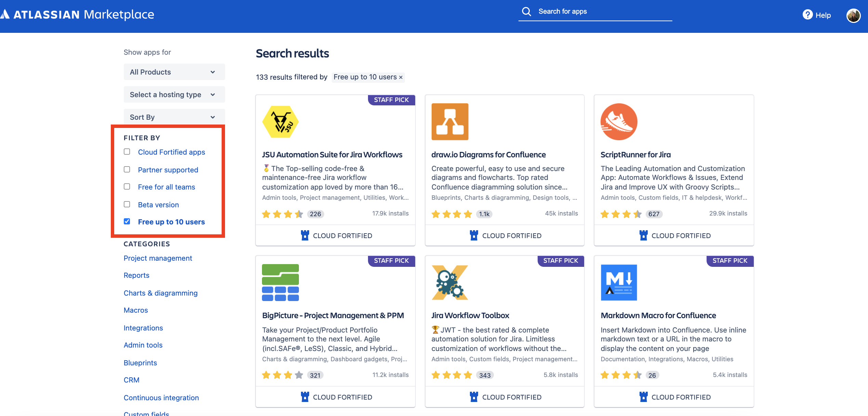Click the 343 review count on Jira Workflow Toolbox
The image size is (868, 416).
tap(485, 375)
